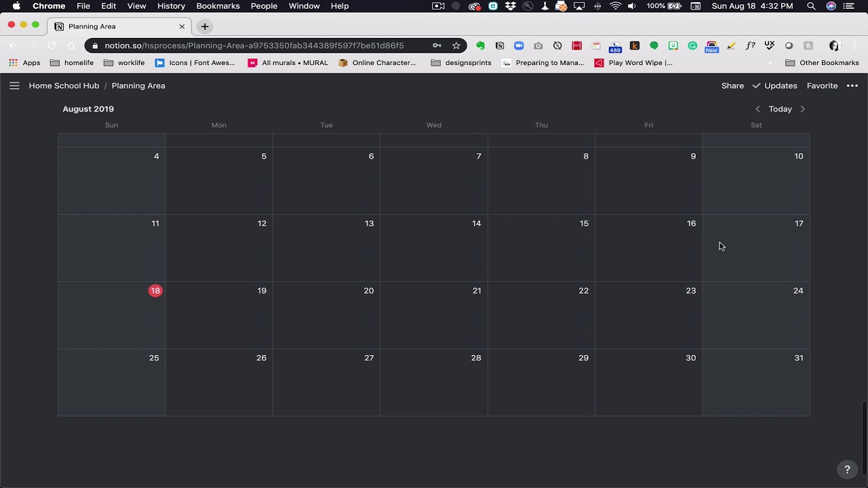Image resolution: width=868 pixels, height=488 pixels.
Task: Go to the next month in calendar
Action: click(x=803, y=109)
